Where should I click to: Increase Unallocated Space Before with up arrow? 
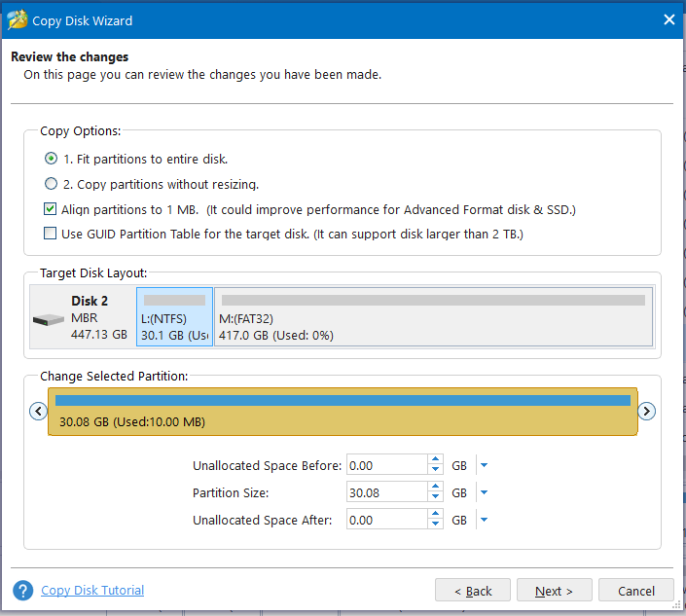point(435,459)
